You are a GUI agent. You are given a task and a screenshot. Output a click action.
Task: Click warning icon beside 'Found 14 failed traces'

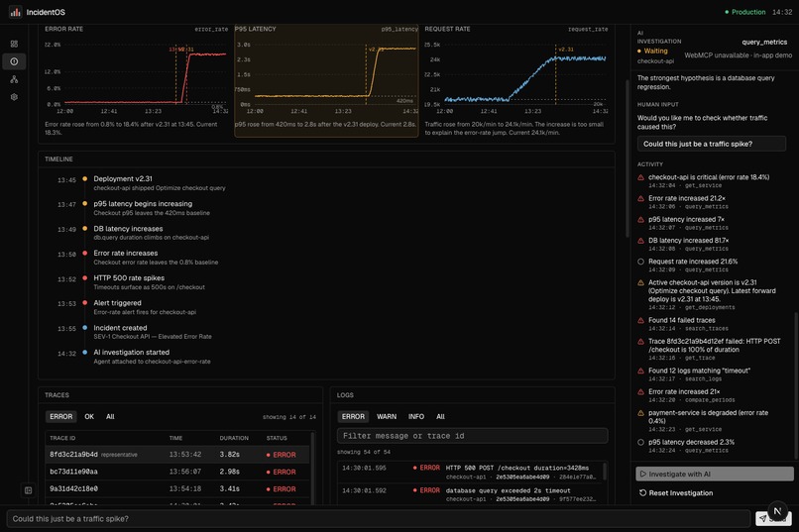pyautogui.click(x=641, y=321)
